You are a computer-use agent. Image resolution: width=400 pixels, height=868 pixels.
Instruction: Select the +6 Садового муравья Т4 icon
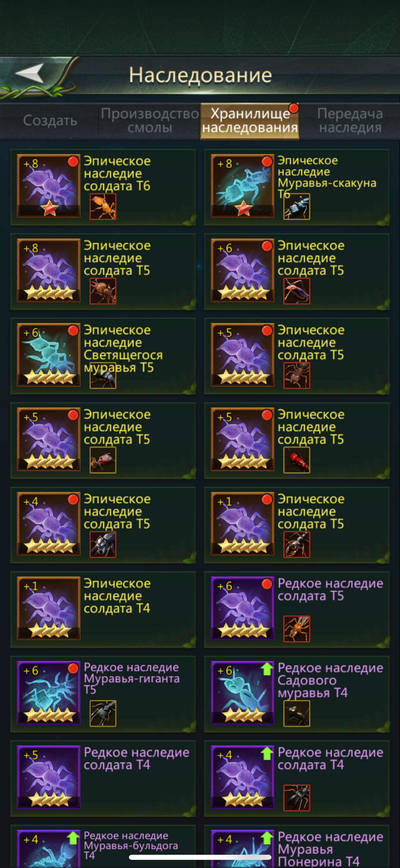[x=242, y=693]
